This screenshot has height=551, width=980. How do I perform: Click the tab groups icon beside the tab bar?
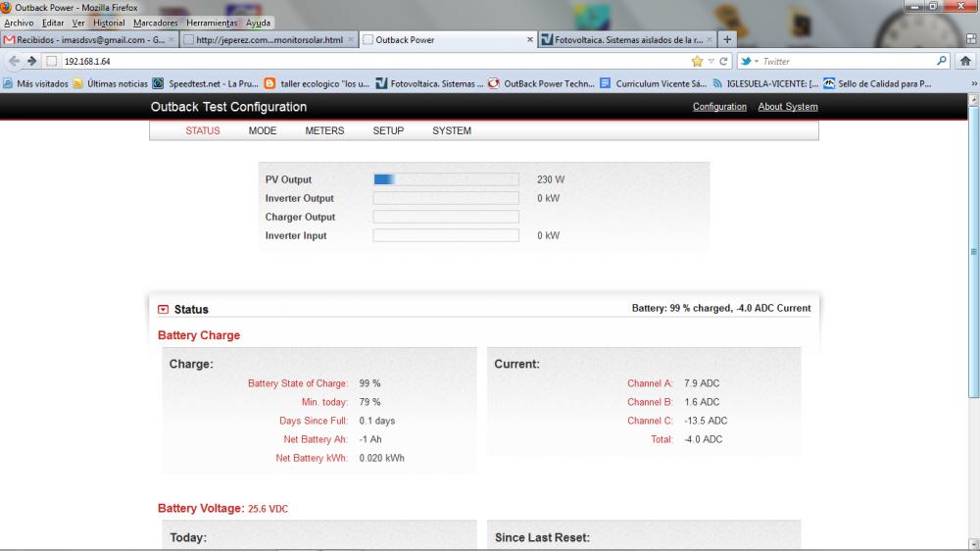point(971,39)
